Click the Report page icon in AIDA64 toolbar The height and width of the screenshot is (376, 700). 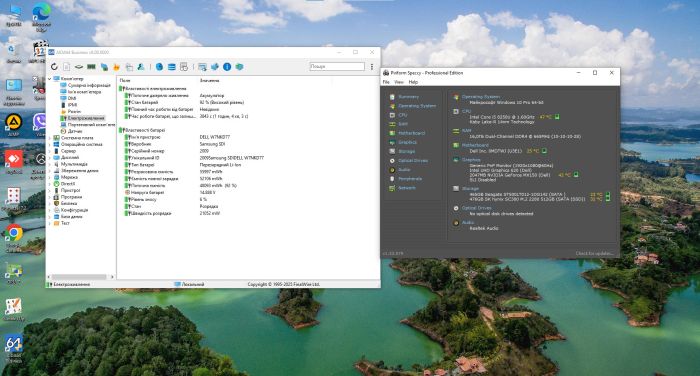tap(67, 67)
